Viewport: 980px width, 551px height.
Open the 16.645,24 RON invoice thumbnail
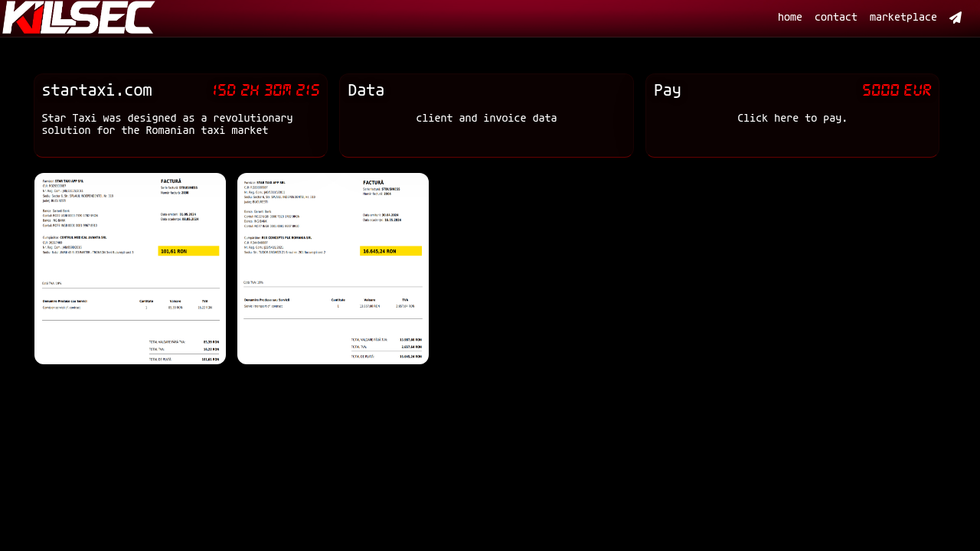(333, 269)
